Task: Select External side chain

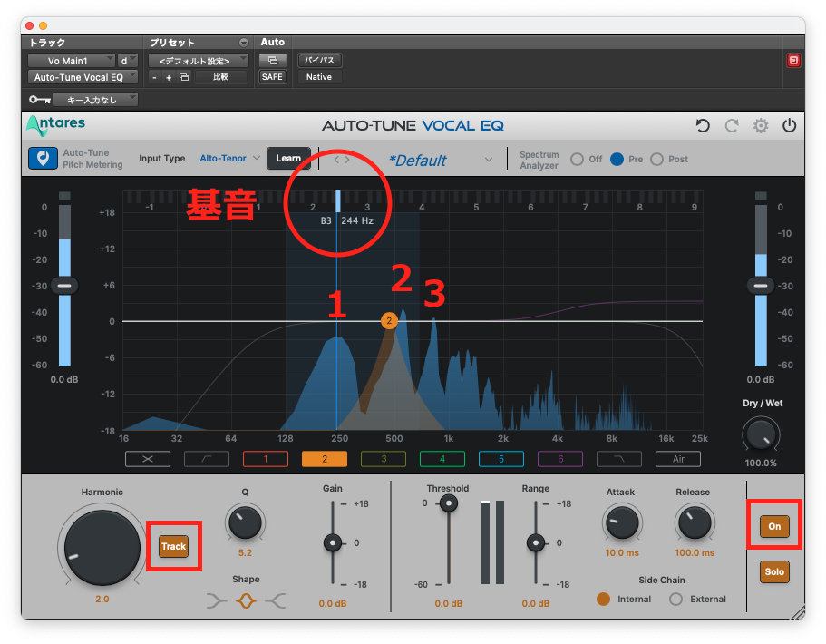Action: pos(675,599)
